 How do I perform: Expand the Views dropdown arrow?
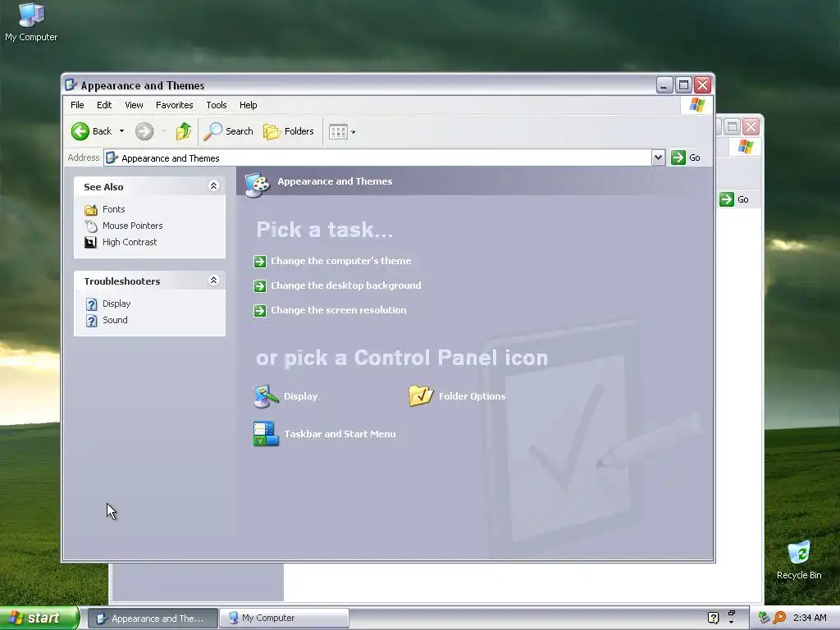coord(353,132)
